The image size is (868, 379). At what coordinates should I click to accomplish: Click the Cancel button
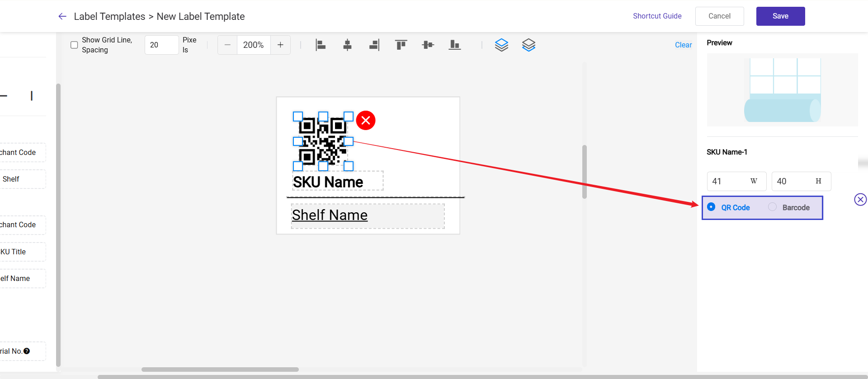coord(719,16)
